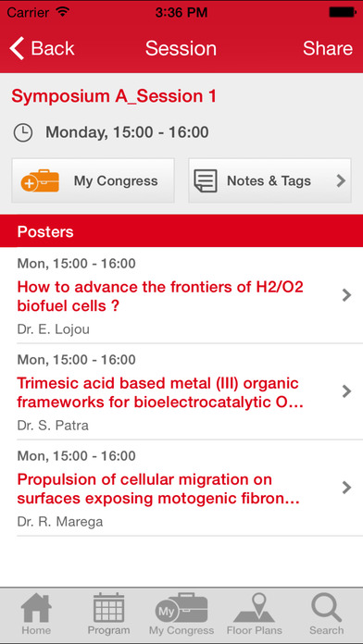
Task: Open the Notes & Tags button
Action: [269, 180]
